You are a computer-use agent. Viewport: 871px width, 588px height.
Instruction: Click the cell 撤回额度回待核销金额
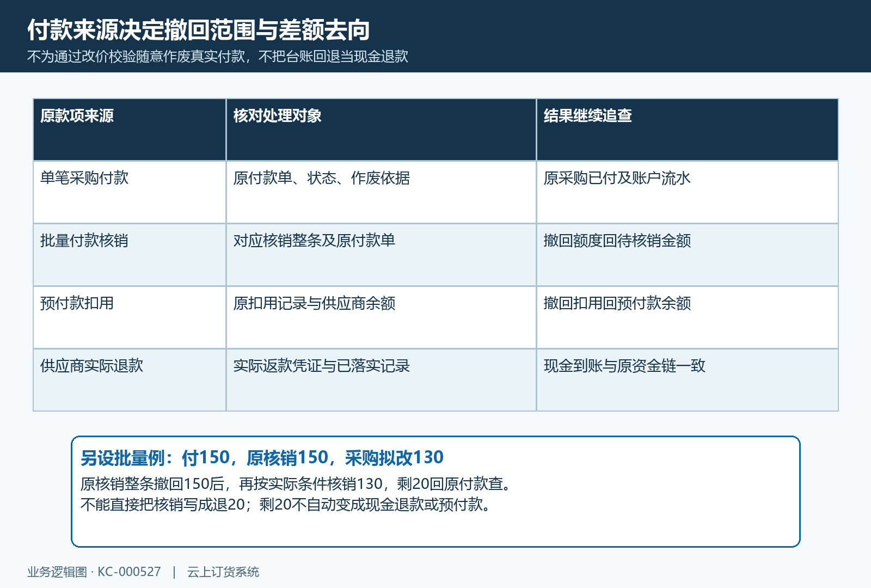pos(687,255)
